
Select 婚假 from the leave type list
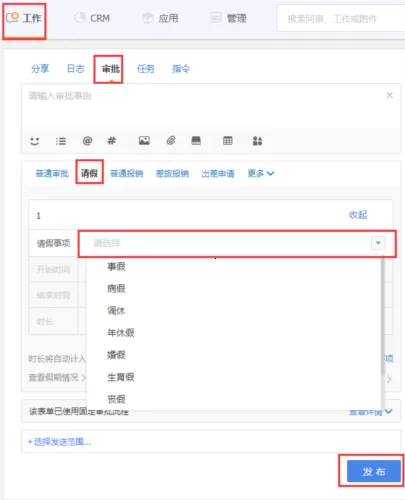click(116, 355)
